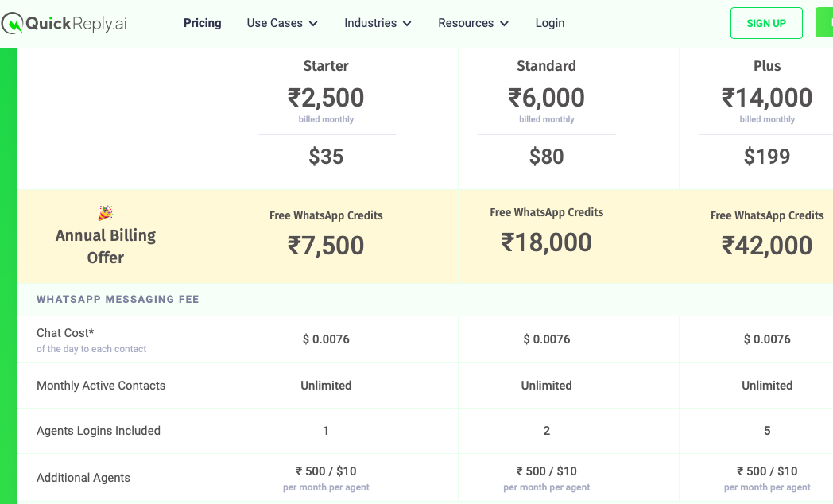Image resolution: width=833 pixels, height=504 pixels.
Task: Expand the Industries dropdown chevron
Action: pos(407,23)
